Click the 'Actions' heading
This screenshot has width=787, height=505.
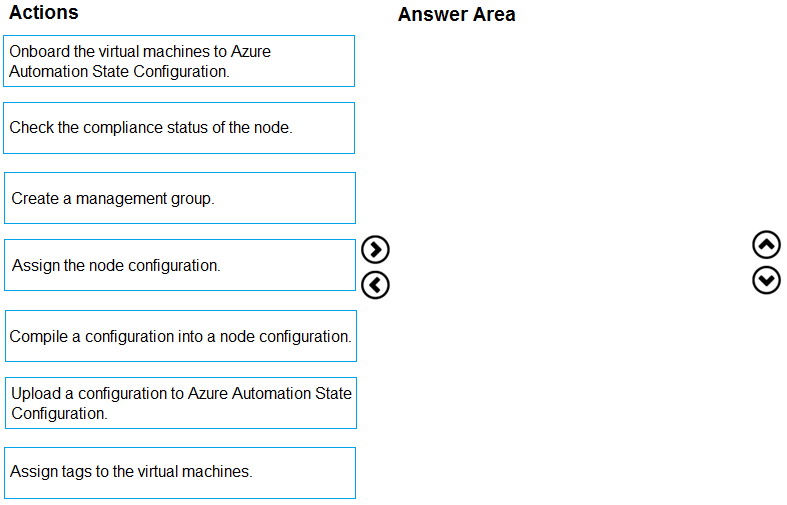coord(44,13)
